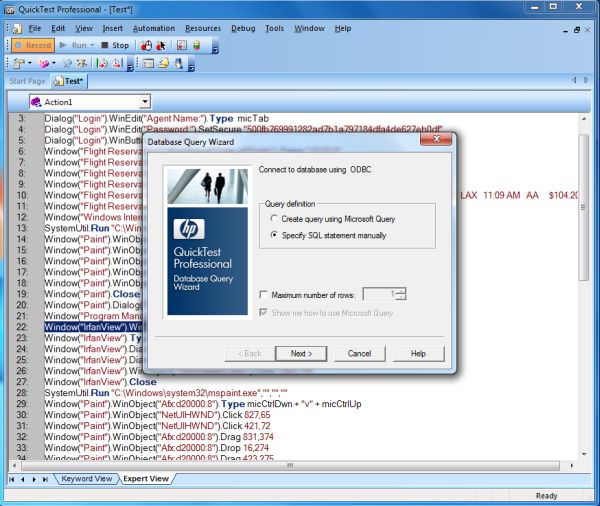Expand the insert toolbar overflow options
Image resolution: width=600 pixels, height=506 pixels.
(x=130, y=66)
